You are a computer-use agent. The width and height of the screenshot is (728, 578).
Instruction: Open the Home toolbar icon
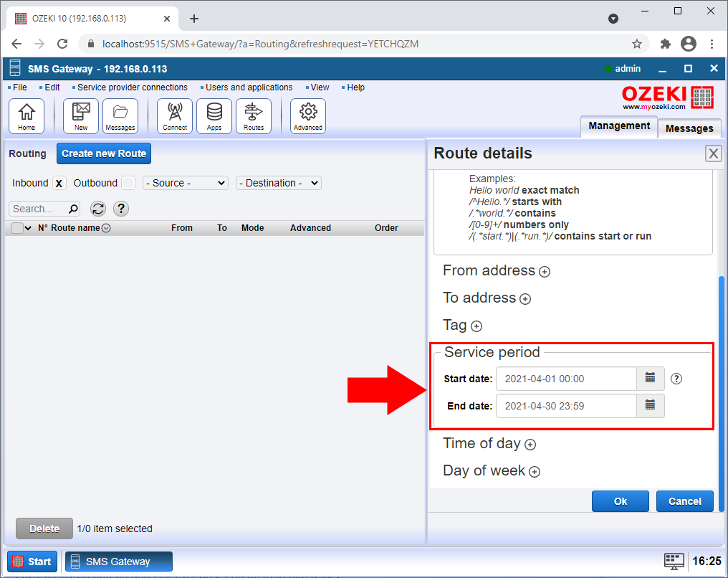click(27, 116)
